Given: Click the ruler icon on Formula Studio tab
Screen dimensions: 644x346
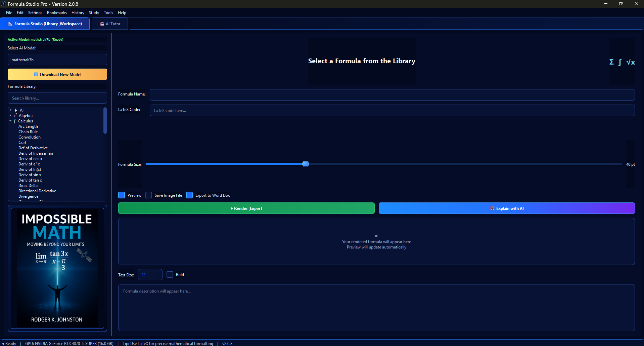Looking at the screenshot, I should (10, 24).
